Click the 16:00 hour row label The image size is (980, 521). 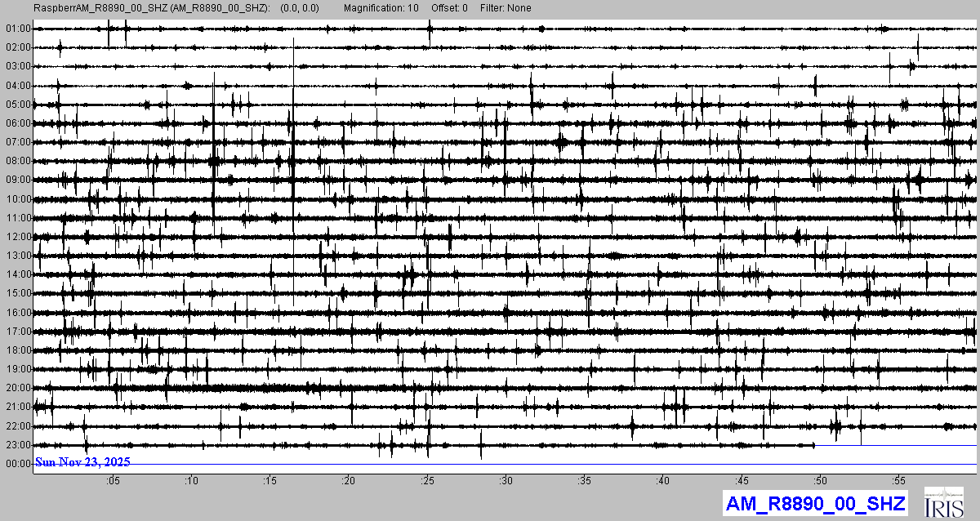18,313
